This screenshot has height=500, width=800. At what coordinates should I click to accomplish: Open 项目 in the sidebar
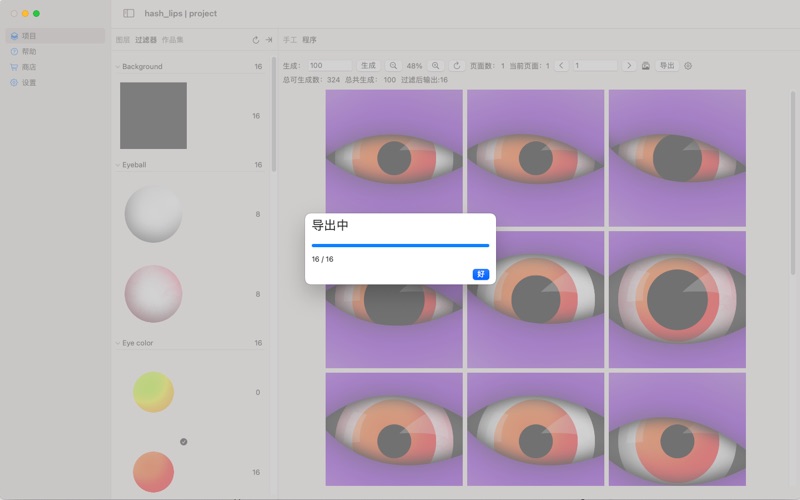point(29,36)
